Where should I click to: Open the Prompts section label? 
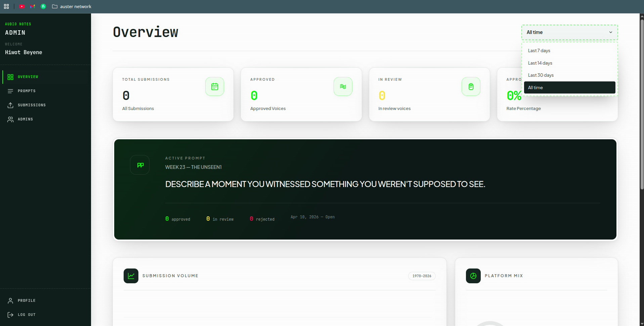[x=27, y=91]
